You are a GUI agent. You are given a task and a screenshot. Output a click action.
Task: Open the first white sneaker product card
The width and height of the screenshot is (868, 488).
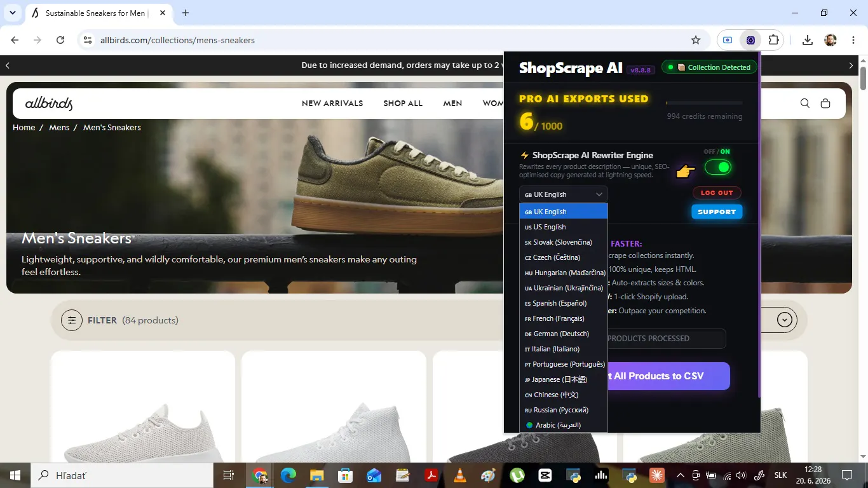tap(143, 407)
